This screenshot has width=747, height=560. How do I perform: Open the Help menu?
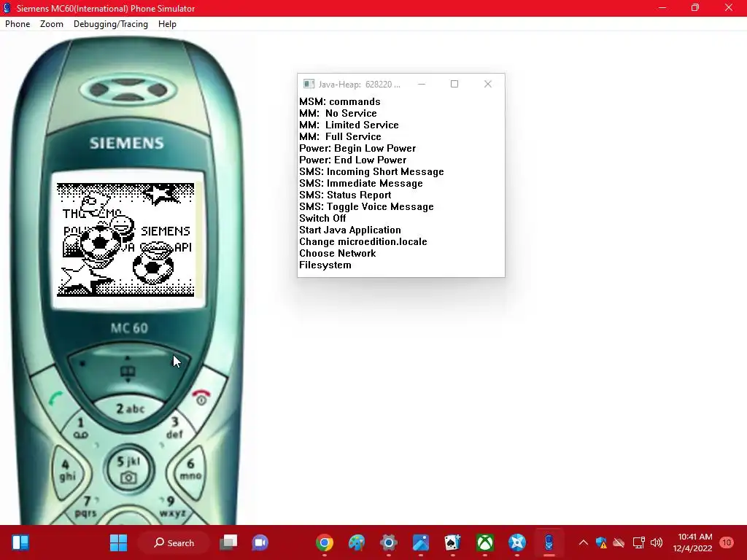pyautogui.click(x=167, y=24)
